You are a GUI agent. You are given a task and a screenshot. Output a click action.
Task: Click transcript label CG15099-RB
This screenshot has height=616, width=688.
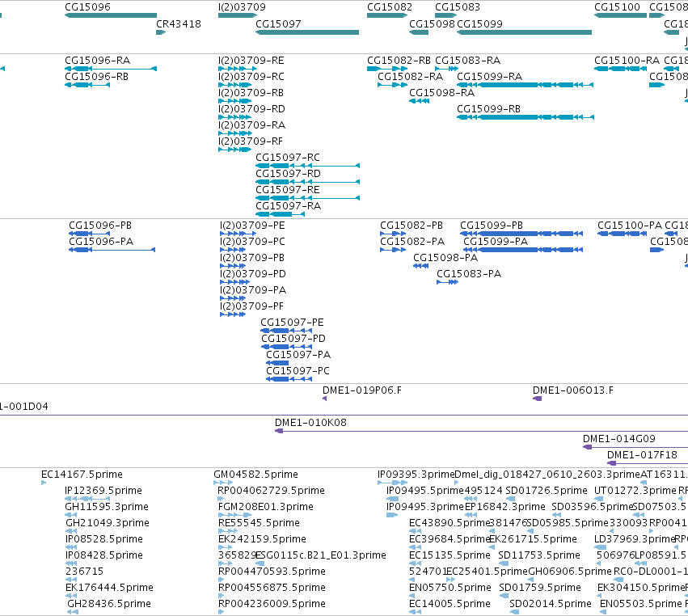pos(489,109)
